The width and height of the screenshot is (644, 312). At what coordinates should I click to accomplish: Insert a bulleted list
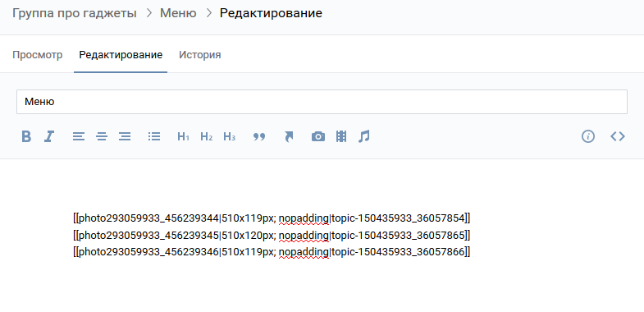[x=154, y=136]
